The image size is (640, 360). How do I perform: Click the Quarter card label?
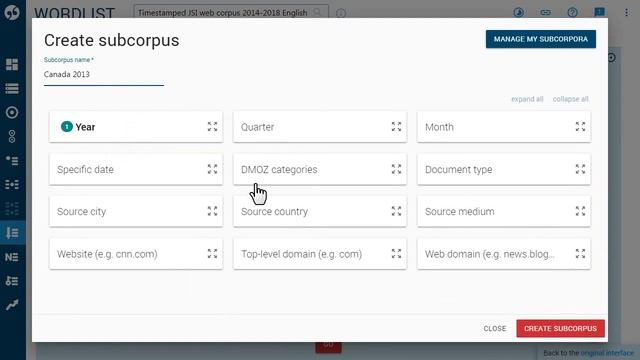tap(257, 127)
